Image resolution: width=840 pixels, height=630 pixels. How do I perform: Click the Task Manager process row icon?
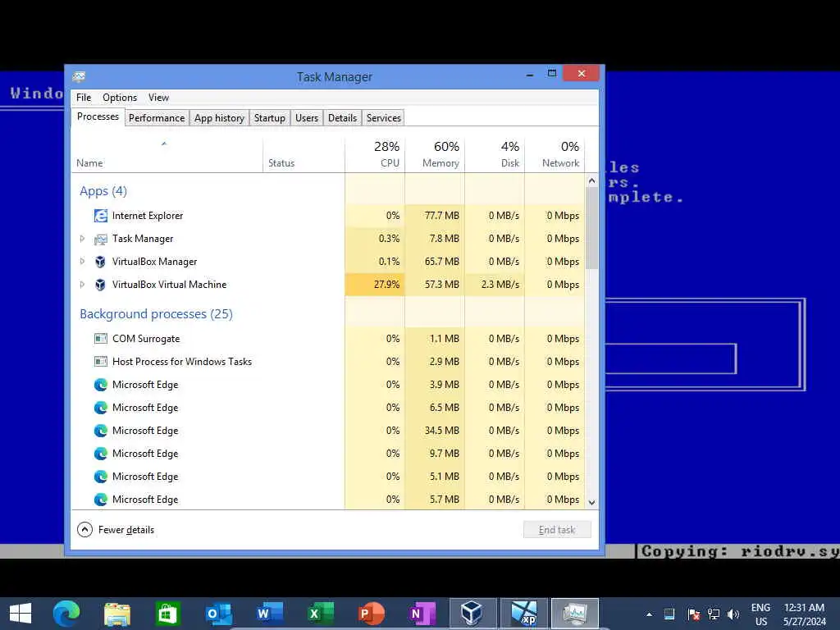100,239
